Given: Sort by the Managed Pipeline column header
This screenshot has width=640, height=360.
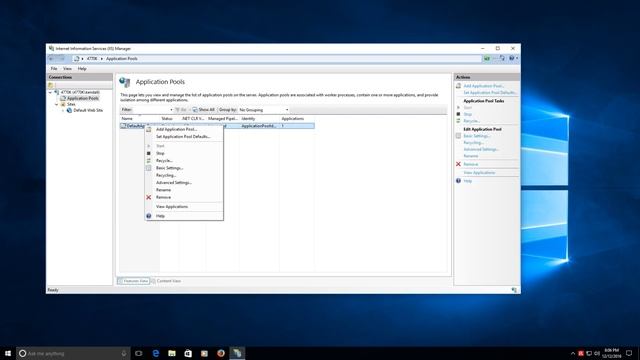Looking at the screenshot, I should tap(222, 119).
